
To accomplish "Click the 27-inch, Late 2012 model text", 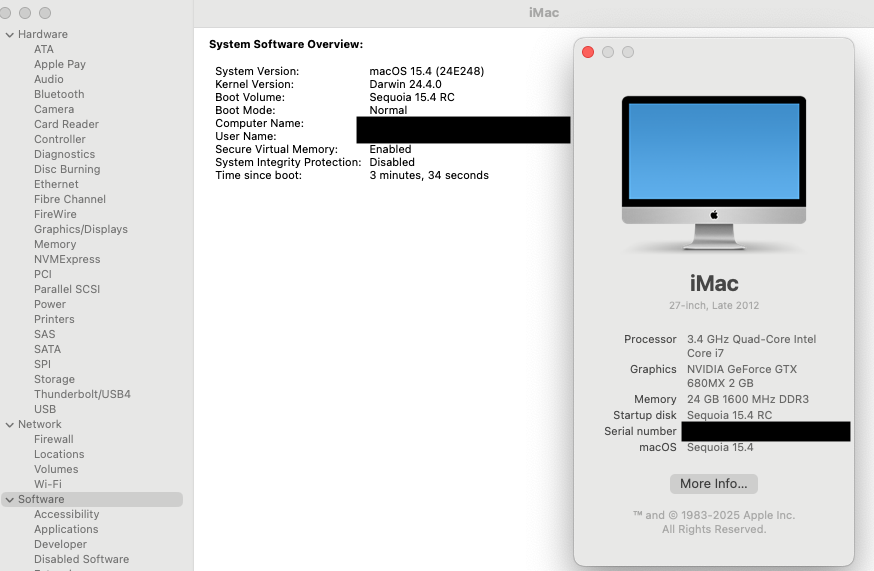I will click(x=714, y=306).
